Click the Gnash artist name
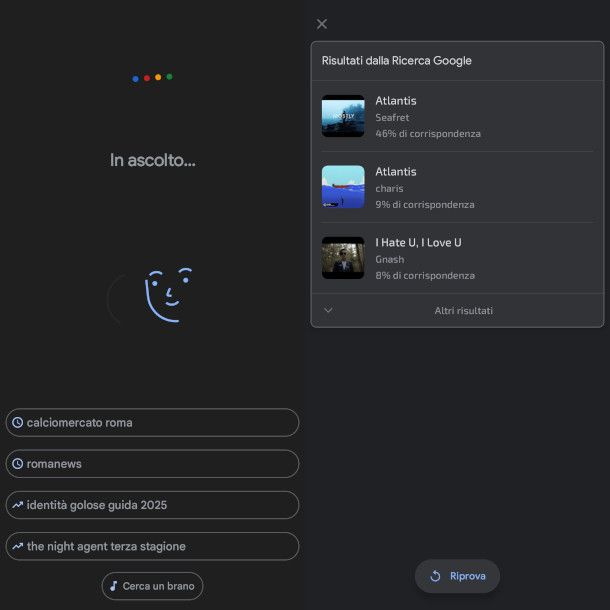The image size is (610, 610). coord(389,259)
